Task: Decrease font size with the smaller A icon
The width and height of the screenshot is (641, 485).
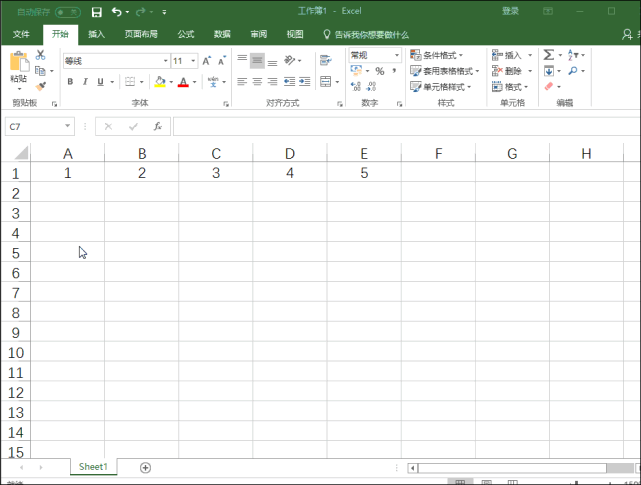Action: pos(222,61)
